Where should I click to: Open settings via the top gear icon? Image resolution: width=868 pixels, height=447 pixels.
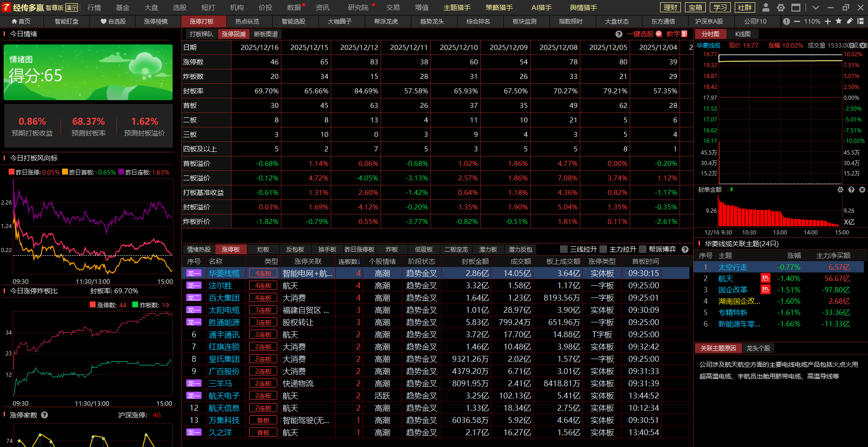pyautogui.click(x=781, y=7)
